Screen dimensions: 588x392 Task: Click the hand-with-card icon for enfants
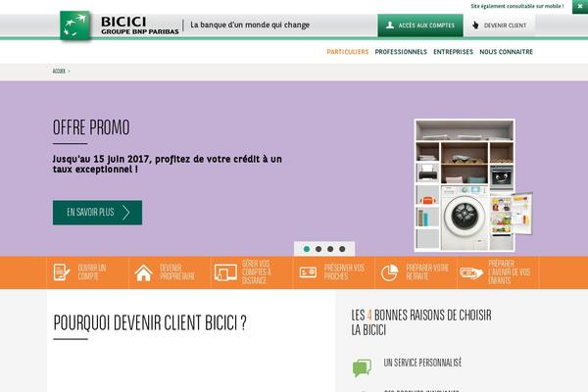pos(471,272)
